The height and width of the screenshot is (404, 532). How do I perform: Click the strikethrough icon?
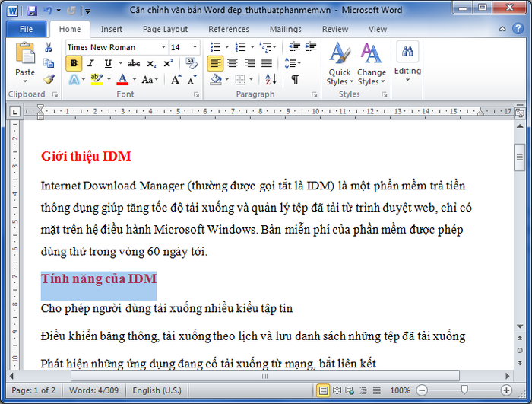tap(134, 63)
